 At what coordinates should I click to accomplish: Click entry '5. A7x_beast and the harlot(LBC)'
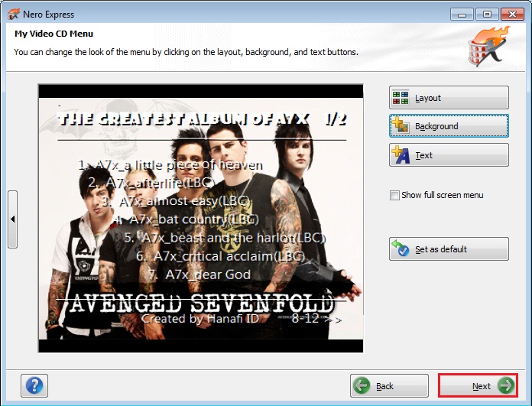point(225,238)
